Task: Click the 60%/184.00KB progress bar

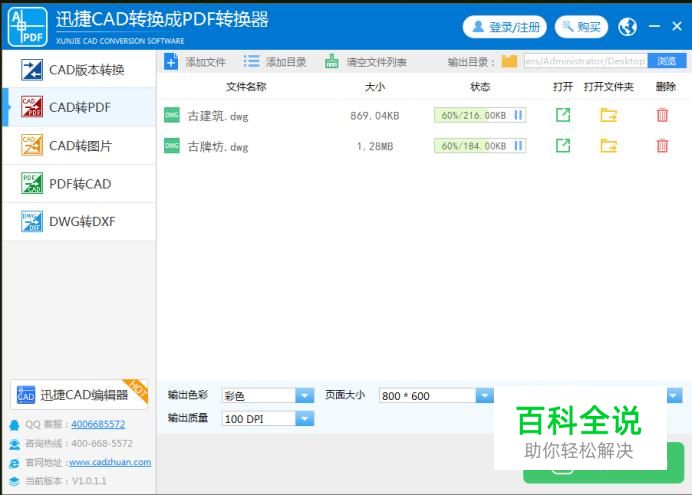Action: coord(480,146)
